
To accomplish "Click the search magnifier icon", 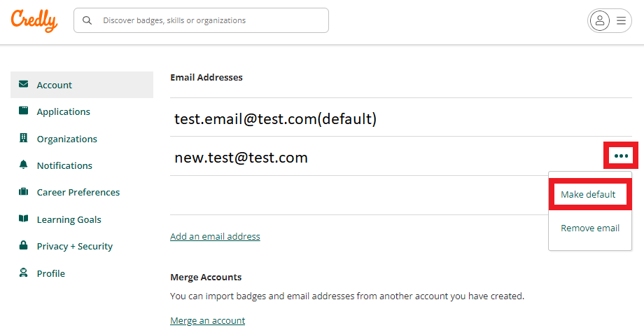I will tap(87, 20).
